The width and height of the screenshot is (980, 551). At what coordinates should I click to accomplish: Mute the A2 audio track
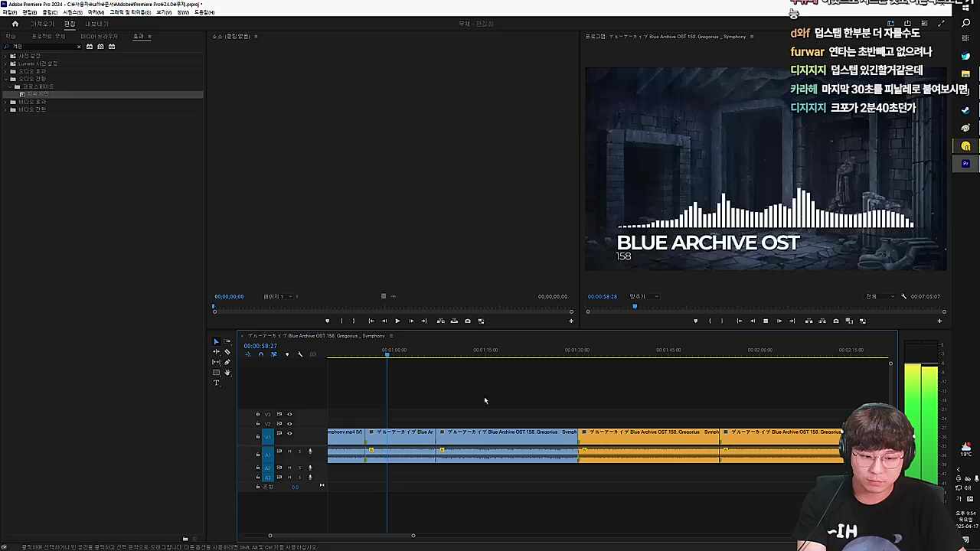point(289,468)
